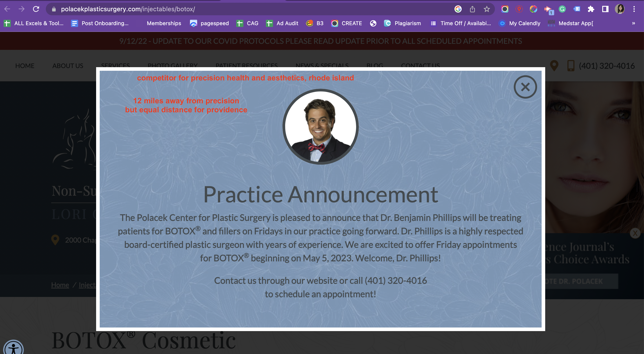This screenshot has height=354, width=644.
Task: Open Chrome's three-dot menu
Action: [x=634, y=9]
